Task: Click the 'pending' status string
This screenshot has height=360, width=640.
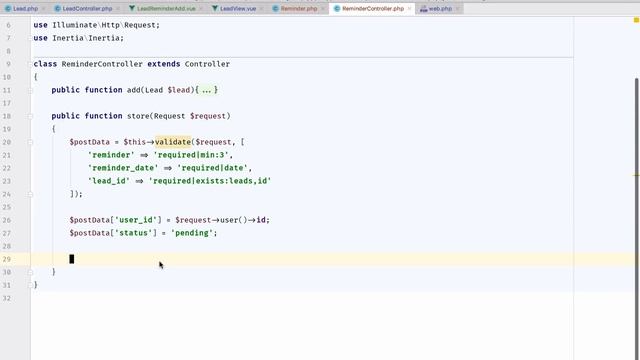Action: click(x=191, y=233)
